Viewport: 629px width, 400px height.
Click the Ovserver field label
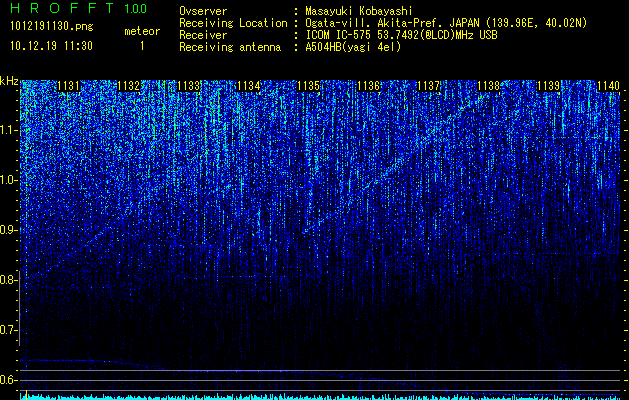tap(203, 11)
